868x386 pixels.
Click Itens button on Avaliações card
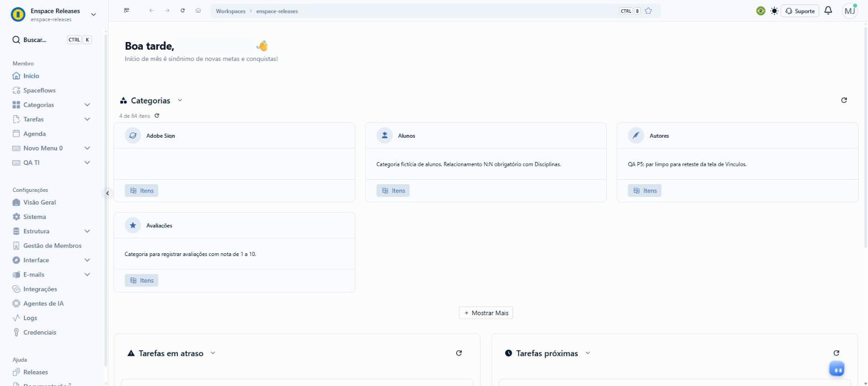(141, 280)
